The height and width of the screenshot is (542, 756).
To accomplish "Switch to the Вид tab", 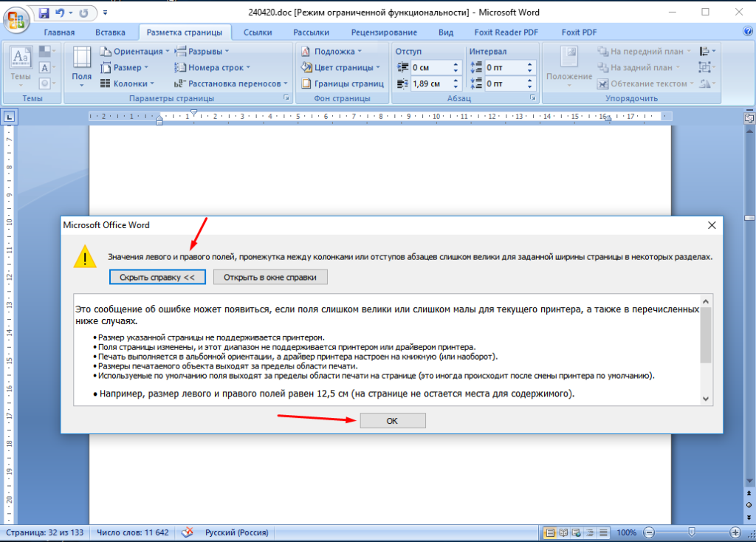I will point(445,32).
